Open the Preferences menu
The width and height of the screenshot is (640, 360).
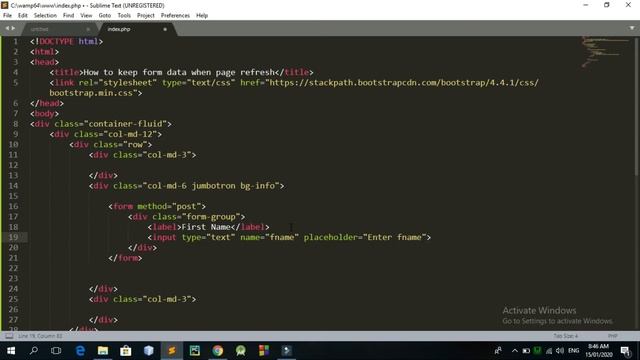coord(175,16)
